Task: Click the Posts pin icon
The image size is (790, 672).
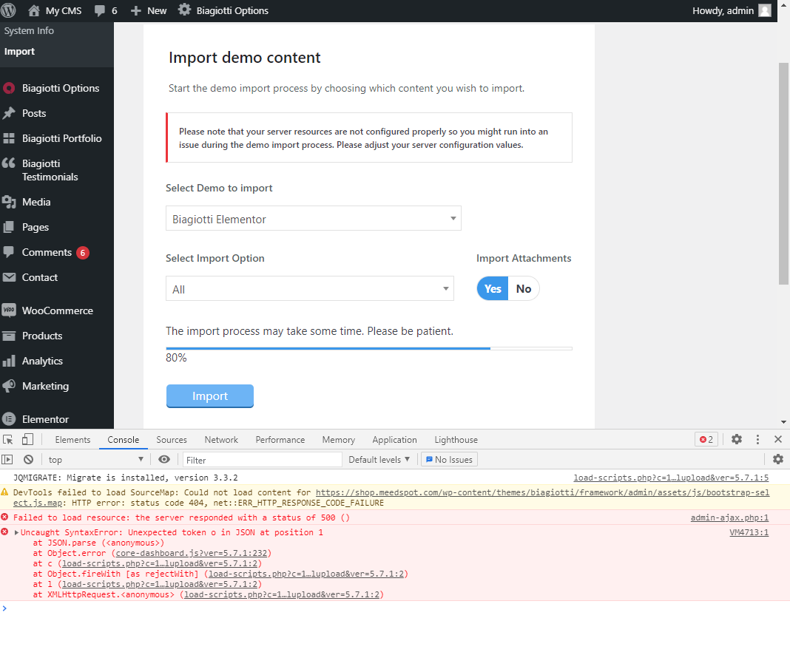Action: coord(9,113)
